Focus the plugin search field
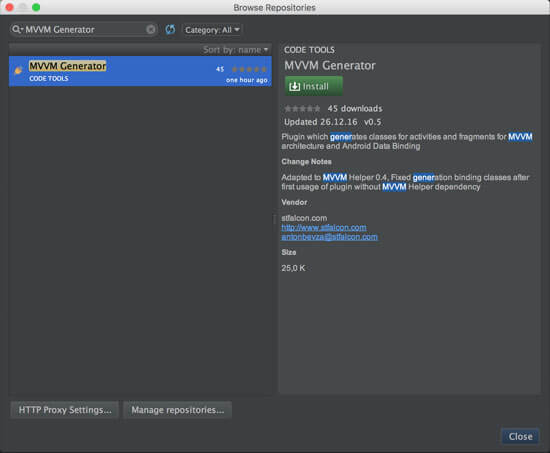The height and width of the screenshot is (453, 550). pos(84,29)
